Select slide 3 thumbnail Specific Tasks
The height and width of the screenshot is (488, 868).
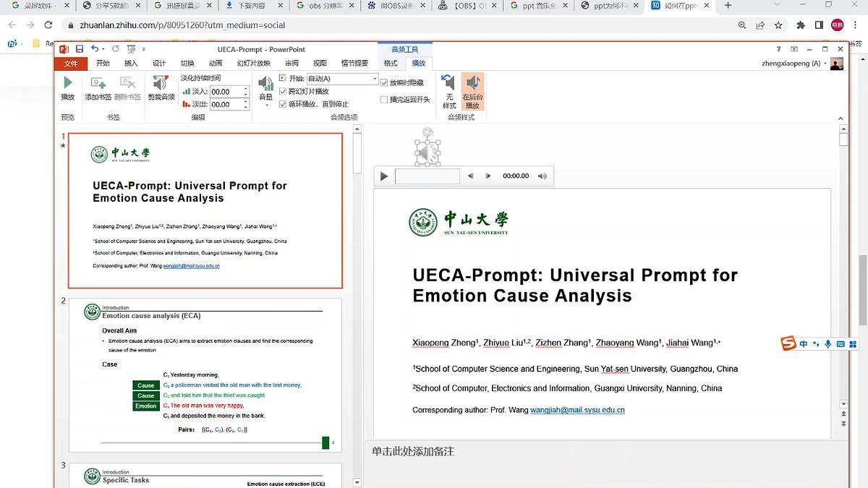[205, 475]
